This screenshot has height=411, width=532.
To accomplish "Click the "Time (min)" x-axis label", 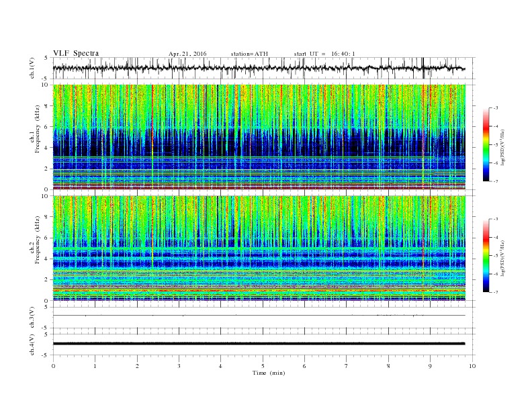I will click(269, 373).
